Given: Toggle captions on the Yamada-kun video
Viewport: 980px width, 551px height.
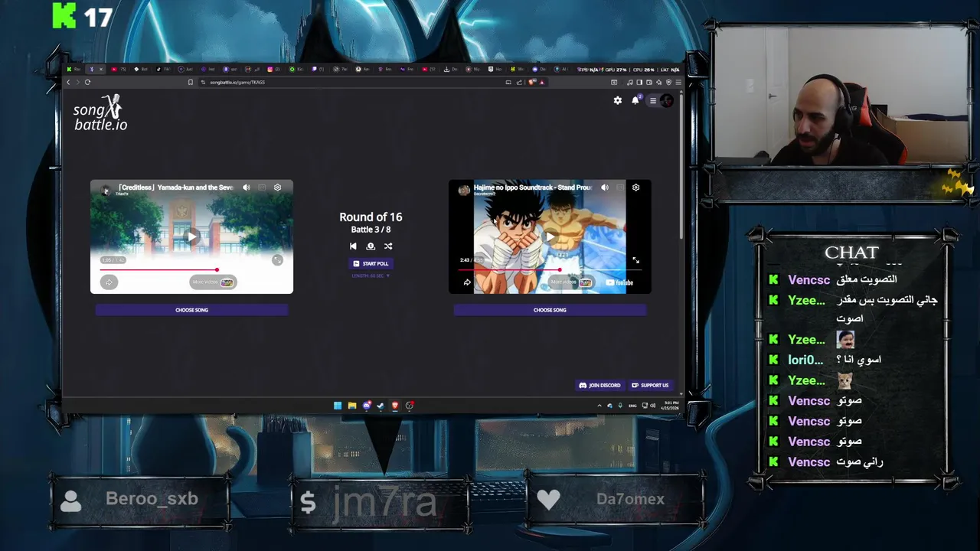Looking at the screenshot, I should click(262, 187).
